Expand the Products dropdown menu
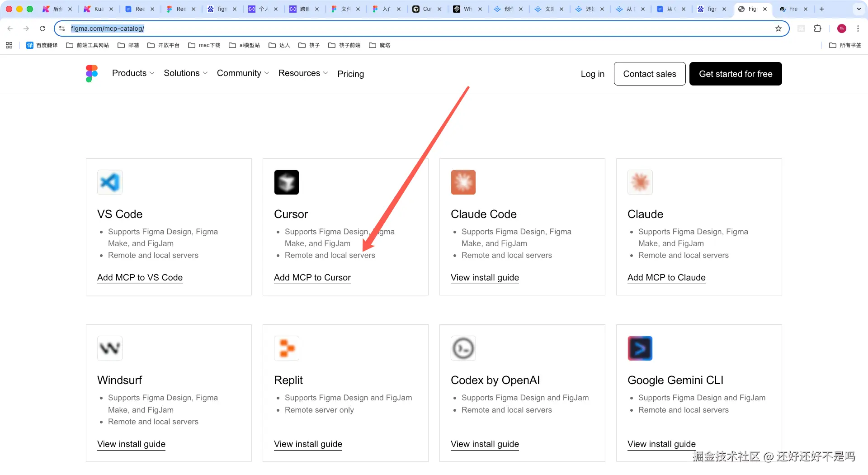The width and height of the screenshot is (868, 475). click(x=133, y=73)
